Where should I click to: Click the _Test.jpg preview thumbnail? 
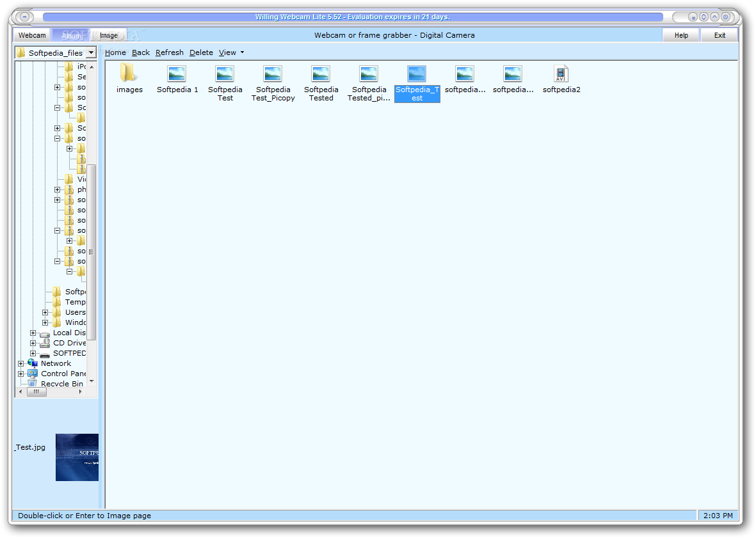[77, 457]
